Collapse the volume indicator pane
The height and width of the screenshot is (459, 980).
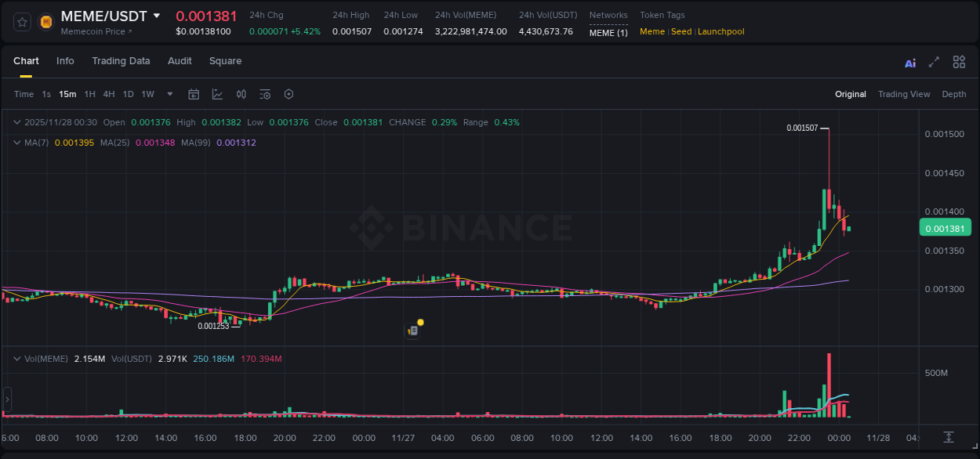[16, 359]
